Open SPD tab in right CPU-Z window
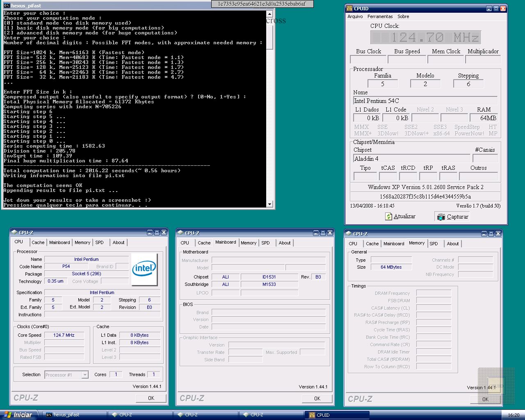The image size is (525, 420). click(x=434, y=244)
